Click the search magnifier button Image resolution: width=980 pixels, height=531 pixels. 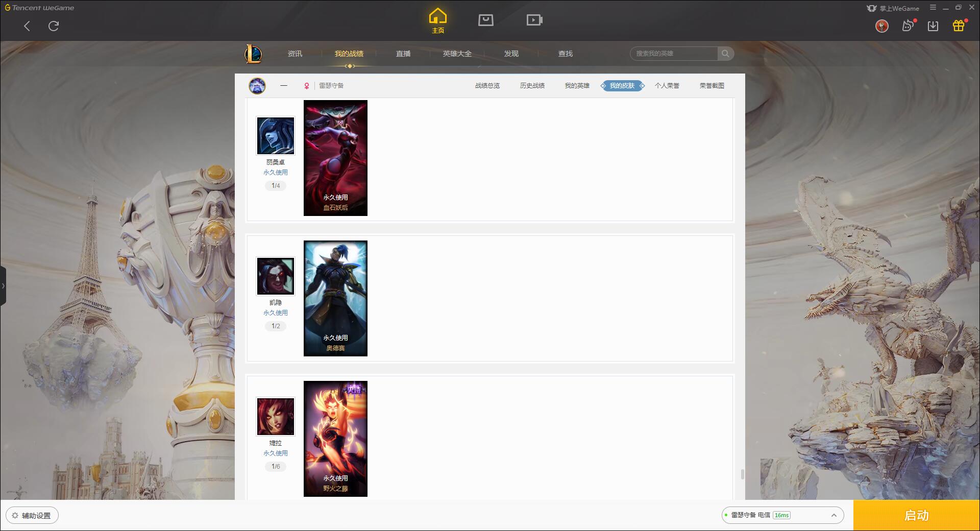[725, 54]
